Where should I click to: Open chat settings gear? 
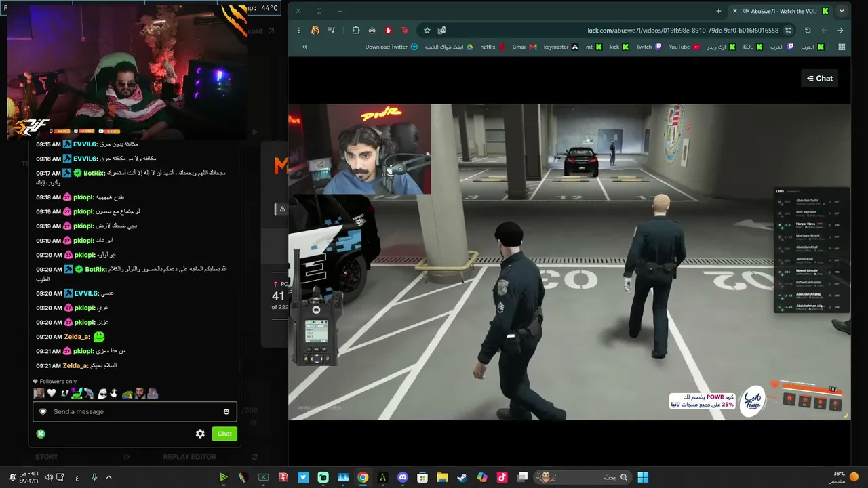pyautogui.click(x=200, y=434)
